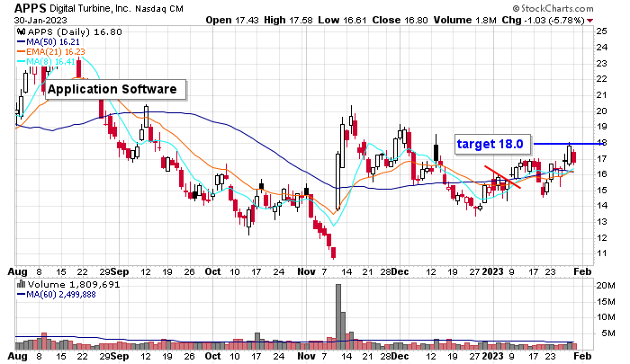The width and height of the screenshot is (630, 364).
Task: Select the High 17.58 value
Action: (288, 20)
